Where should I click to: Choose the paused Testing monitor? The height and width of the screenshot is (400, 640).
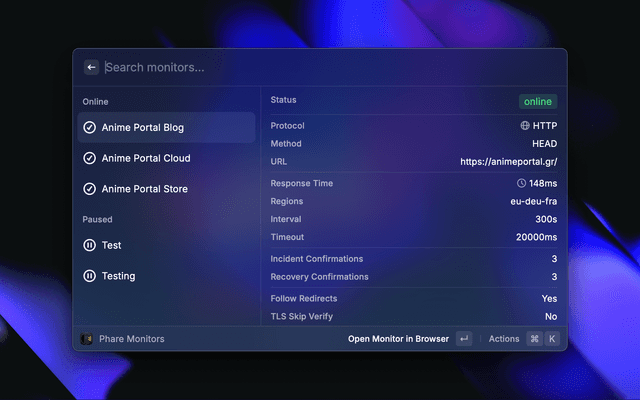[x=118, y=276]
